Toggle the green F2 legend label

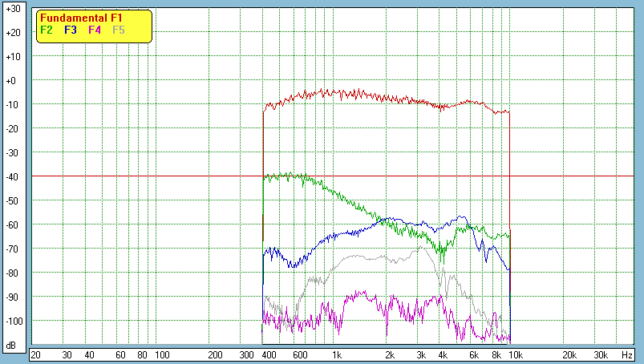pyautogui.click(x=47, y=30)
